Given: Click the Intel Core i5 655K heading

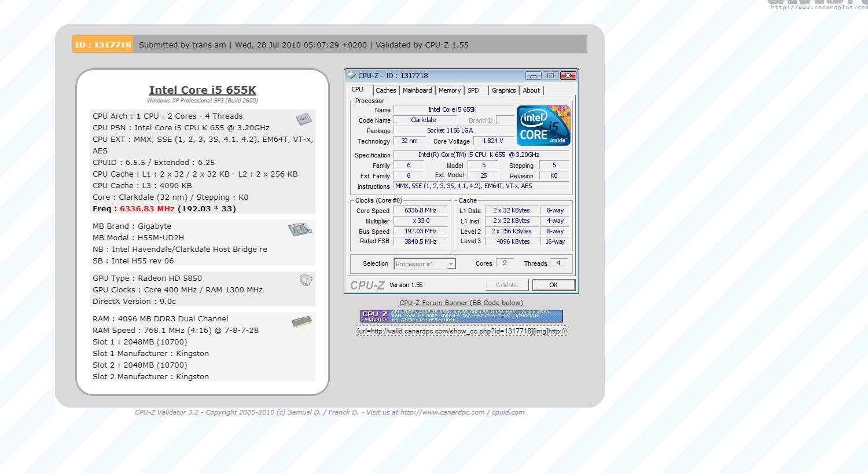Looking at the screenshot, I should tap(203, 90).
